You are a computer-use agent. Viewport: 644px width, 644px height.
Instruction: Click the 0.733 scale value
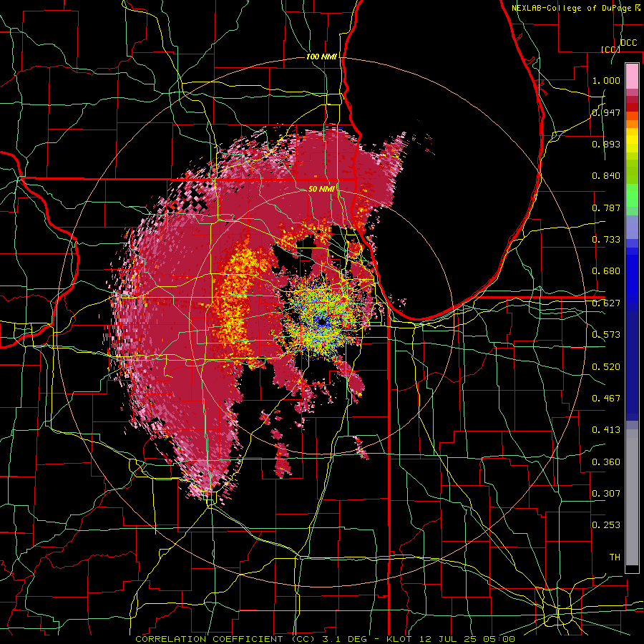[x=606, y=239]
